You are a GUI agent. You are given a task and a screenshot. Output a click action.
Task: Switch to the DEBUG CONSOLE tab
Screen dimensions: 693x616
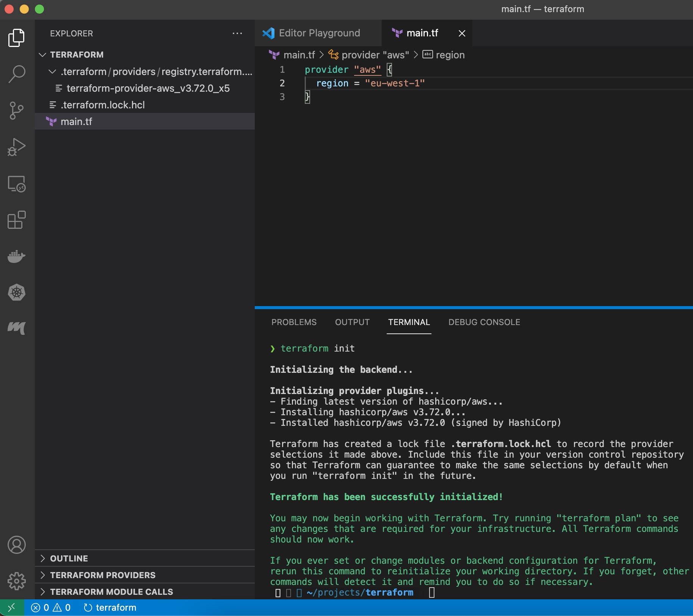[x=484, y=322]
